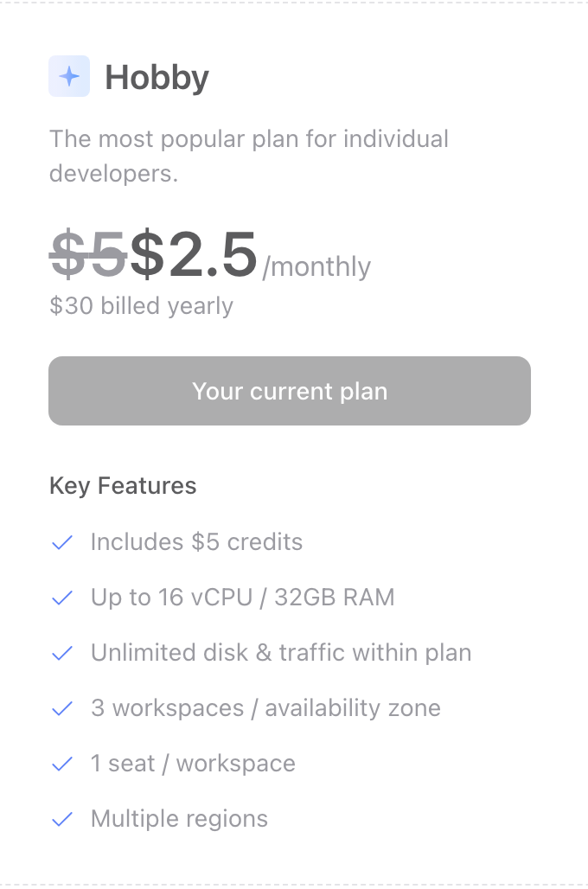Select the Includes $5 credits feature text
Viewport: 588px width, 889px height.
[197, 542]
